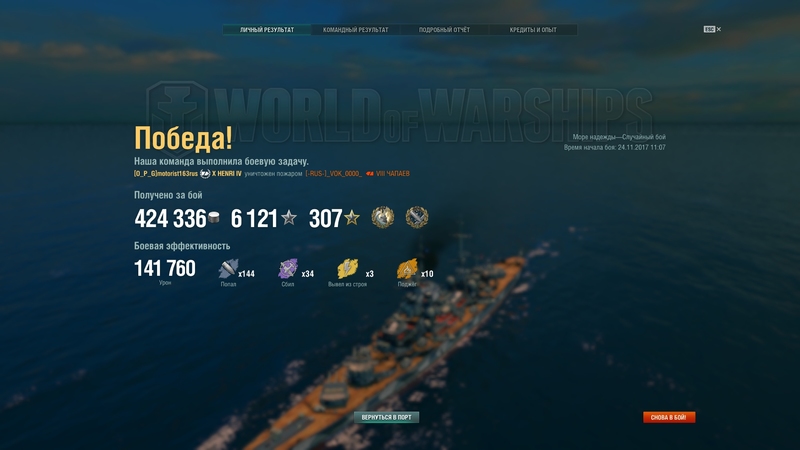Click the shell hits Попал icon
This screenshot has height=450, width=800.
click(x=228, y=268)
